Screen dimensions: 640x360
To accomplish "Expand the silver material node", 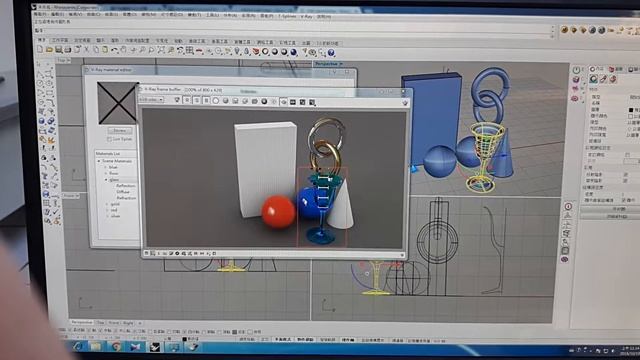I will click(x=108, y=216).
